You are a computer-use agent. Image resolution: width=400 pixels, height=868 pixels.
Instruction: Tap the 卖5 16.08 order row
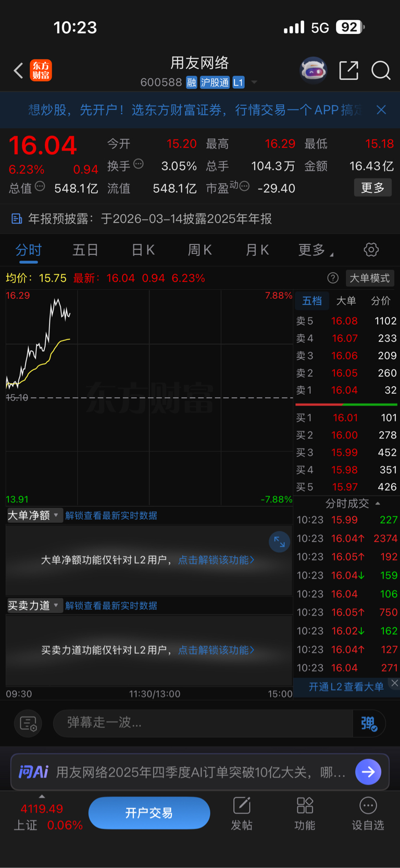coord(346,321)
